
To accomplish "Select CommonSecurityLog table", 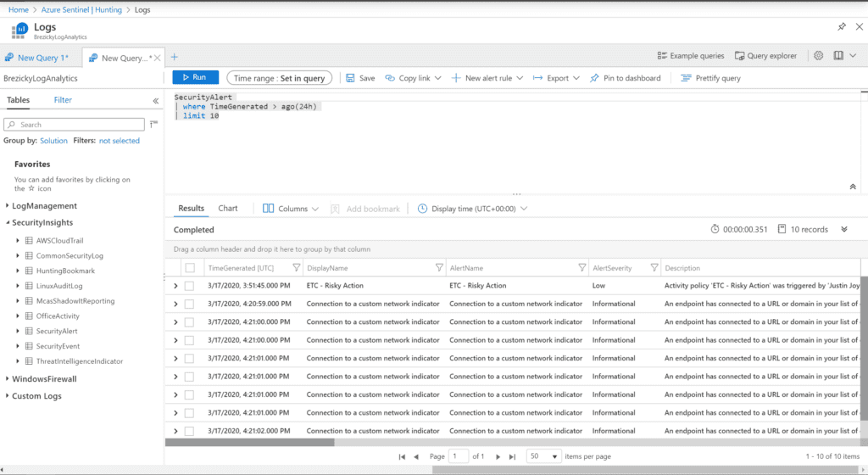I will pos(70,256).
